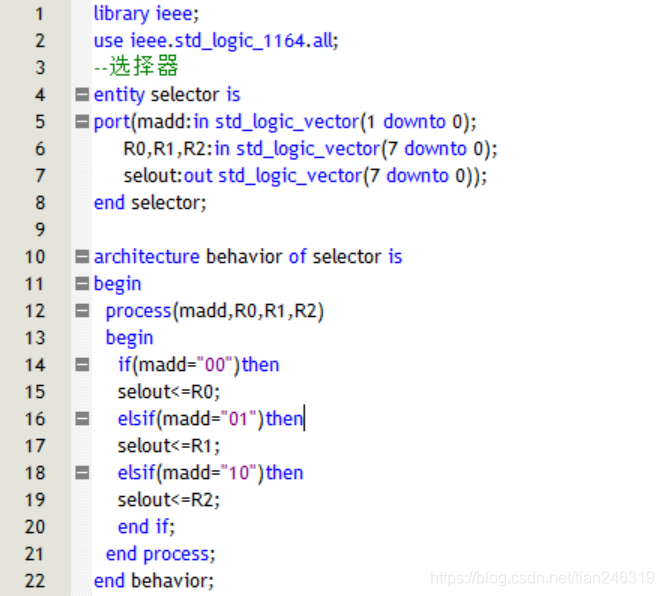
Task: Click 'selout<=R0;' statement
Action: pos(169,392)
